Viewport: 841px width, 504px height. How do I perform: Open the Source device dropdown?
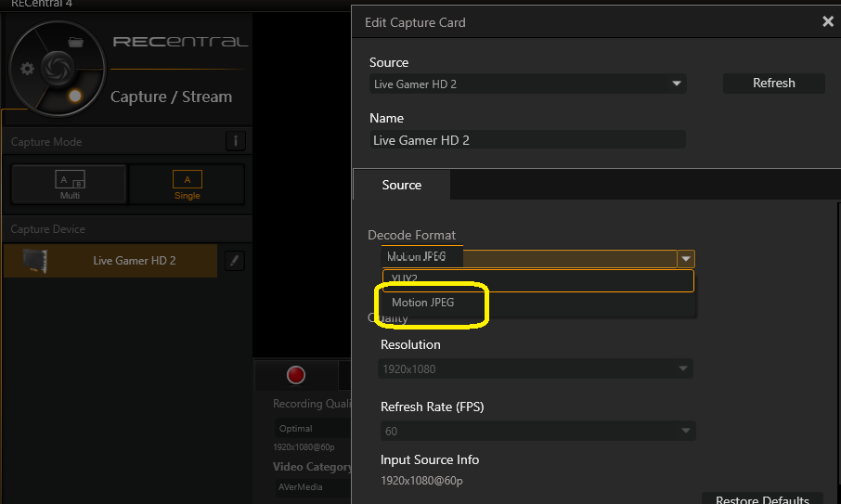pyautogui.click(x=528, y=84)
